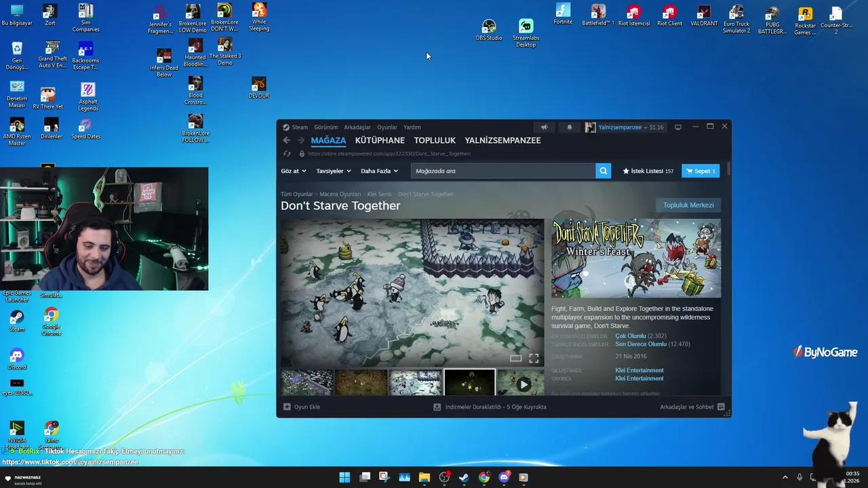868x488 pixels.
Task: Click the magnifier search button in store
Action: [x=603, y=171]
